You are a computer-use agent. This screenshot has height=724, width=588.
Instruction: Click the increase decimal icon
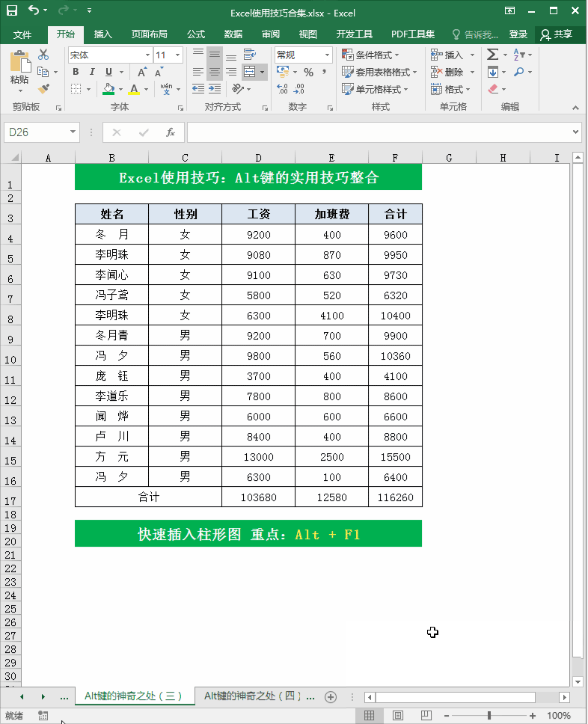(283, 89)
